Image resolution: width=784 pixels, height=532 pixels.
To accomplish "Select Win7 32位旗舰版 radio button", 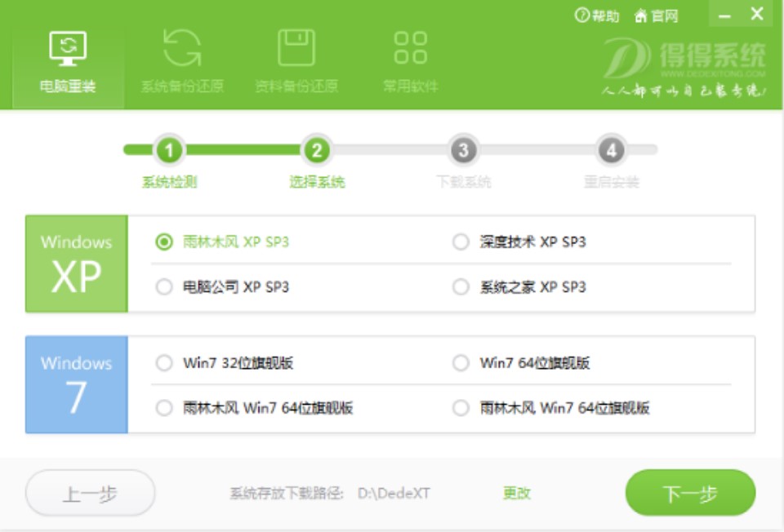I will coord(164,362).
